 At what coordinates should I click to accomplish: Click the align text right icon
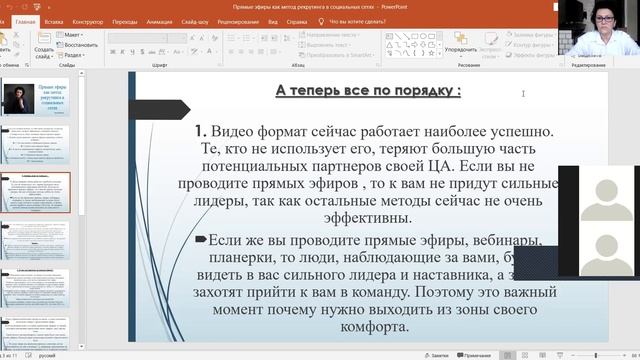pyautogui.click(x=251, y=52)
